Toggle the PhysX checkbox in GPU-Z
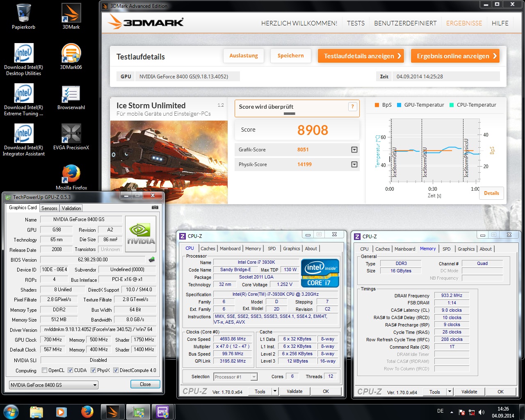This screenshot has height=420, width=525. pos(93,370)
